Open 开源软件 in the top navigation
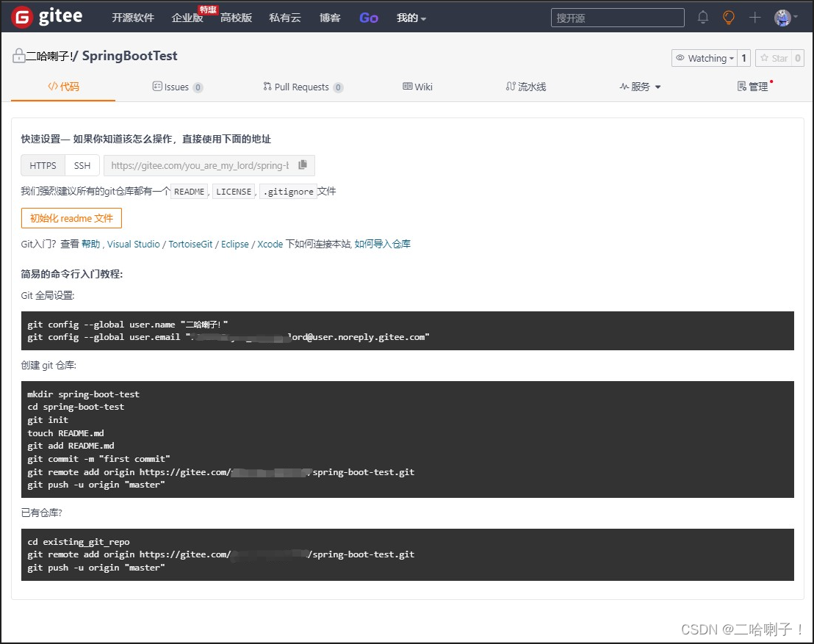The width and height of the screenshot is (814, 644). [x=133, y=18]
